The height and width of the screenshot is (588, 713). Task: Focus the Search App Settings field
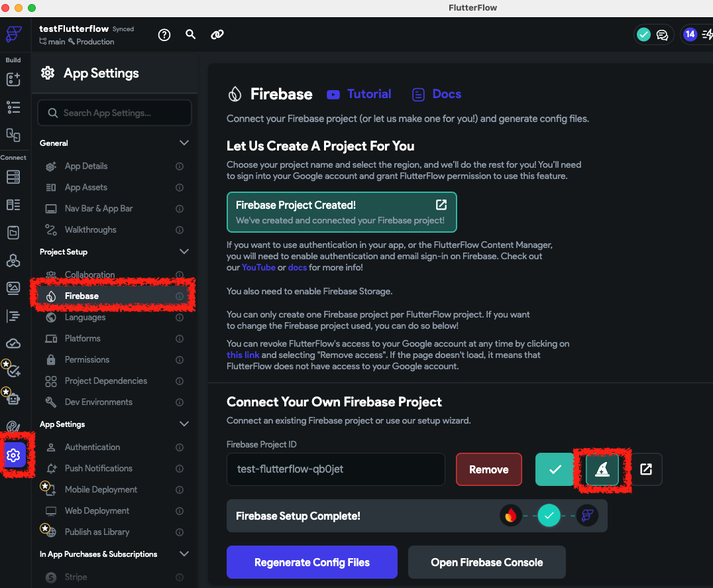tap(115, 113)
